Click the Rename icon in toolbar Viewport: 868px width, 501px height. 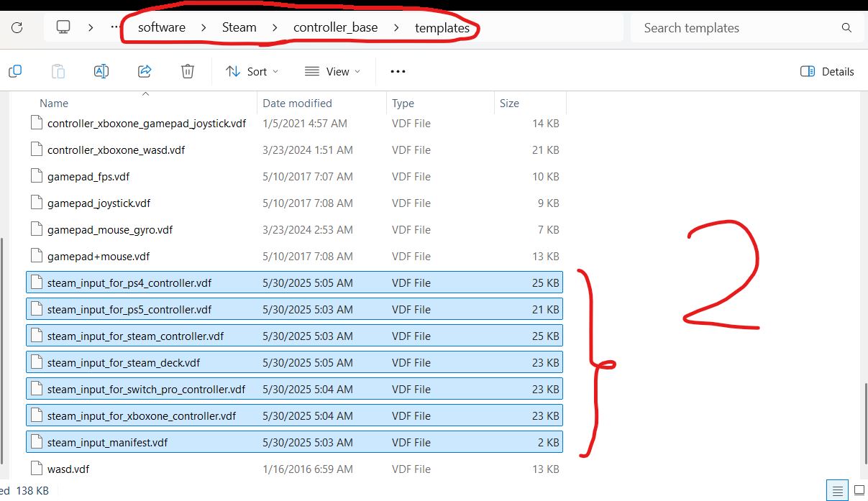(x=101, y=71)
